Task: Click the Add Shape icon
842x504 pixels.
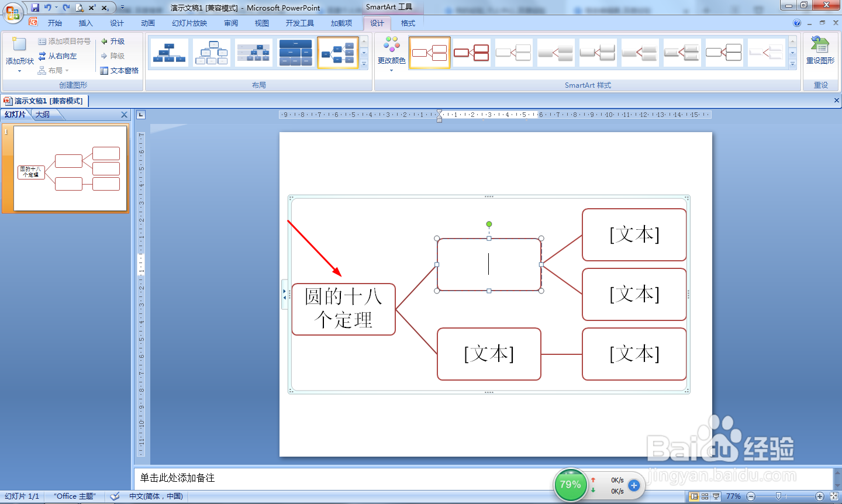Action: click(19, 44)
